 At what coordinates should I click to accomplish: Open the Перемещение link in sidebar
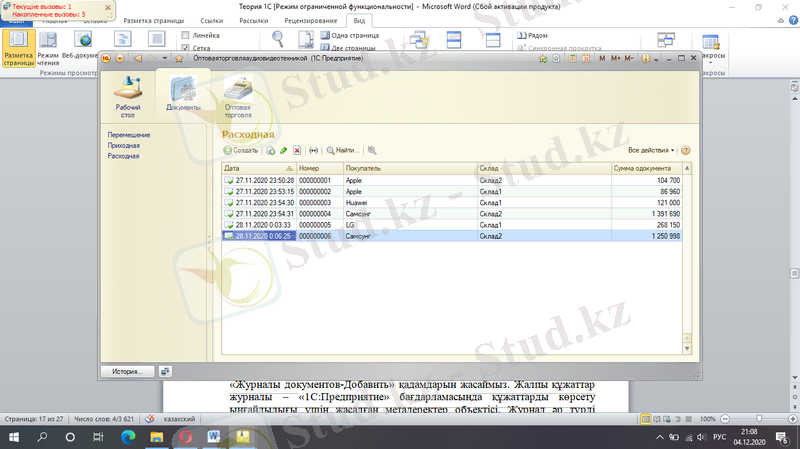tap(129, 135)
